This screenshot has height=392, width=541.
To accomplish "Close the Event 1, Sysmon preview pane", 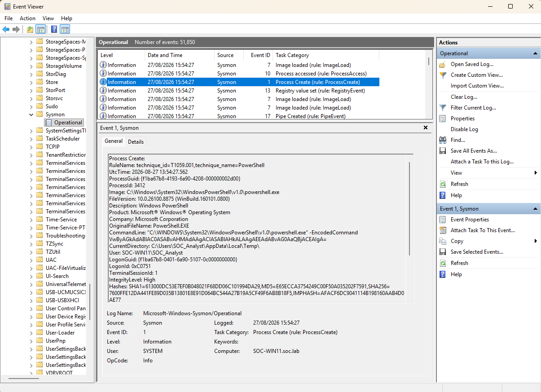I will tap(426, 128).
